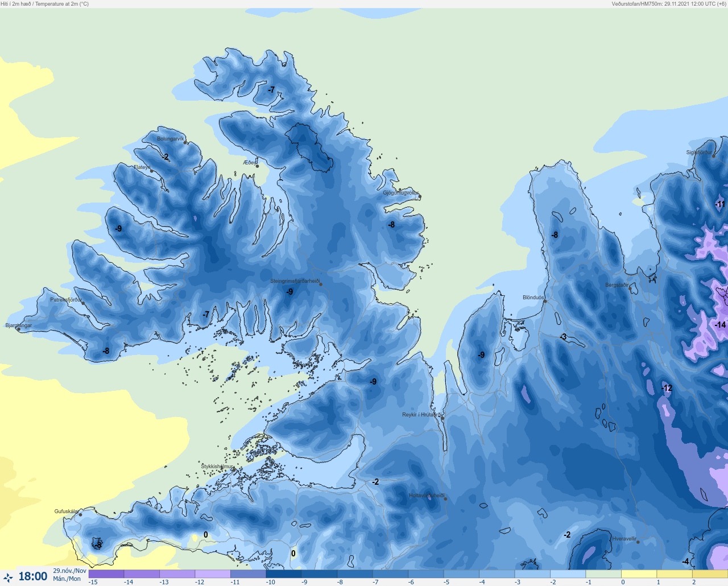Click the -11 temperature value below Siglufjörður
Image resolution: width=728 pixels, height=586 pixels.
coord(720,204)
